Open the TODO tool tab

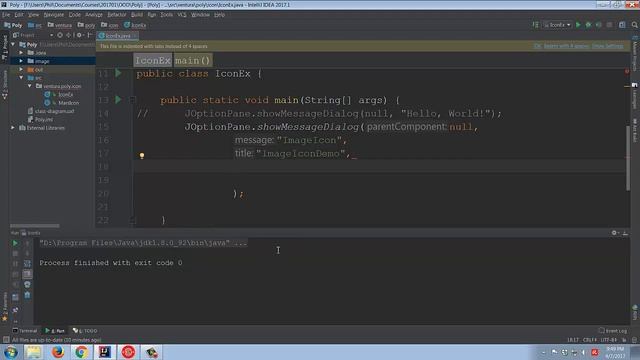[85, 331]
